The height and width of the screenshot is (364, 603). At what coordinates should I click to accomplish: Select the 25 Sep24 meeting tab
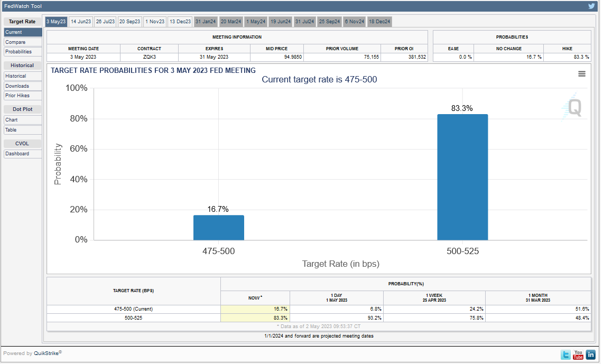pos(330,22)
